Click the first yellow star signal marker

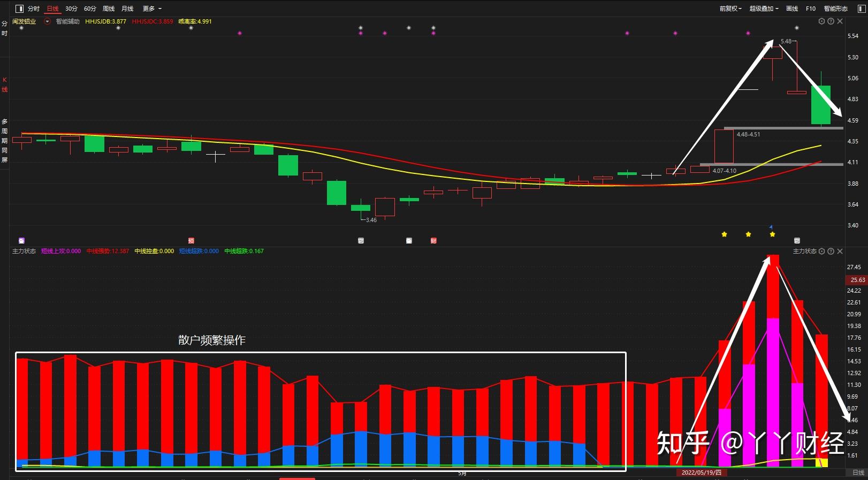tap(724, 234)
